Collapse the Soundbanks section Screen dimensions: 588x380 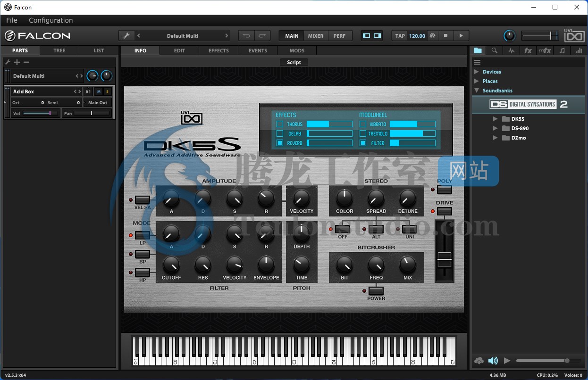[477, 91]
